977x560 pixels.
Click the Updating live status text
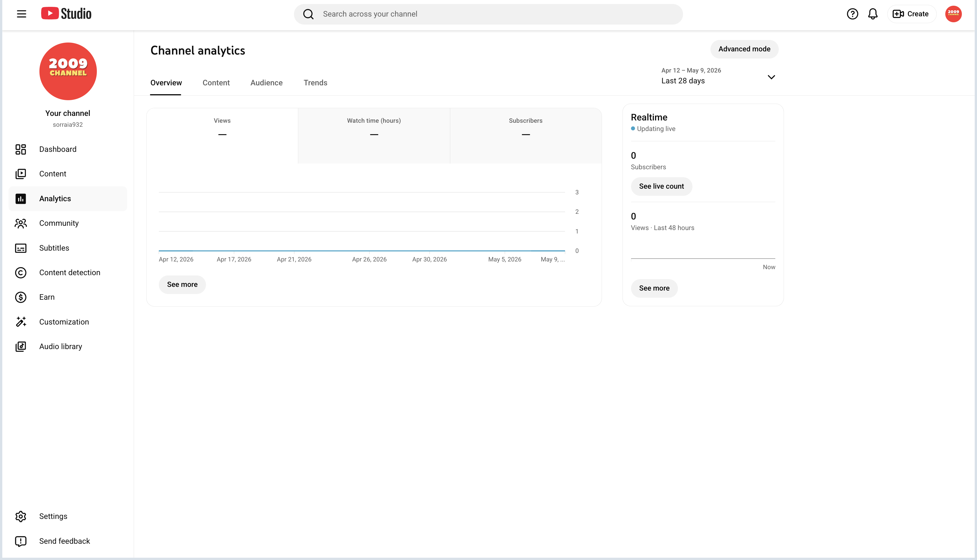pos(656,129)
